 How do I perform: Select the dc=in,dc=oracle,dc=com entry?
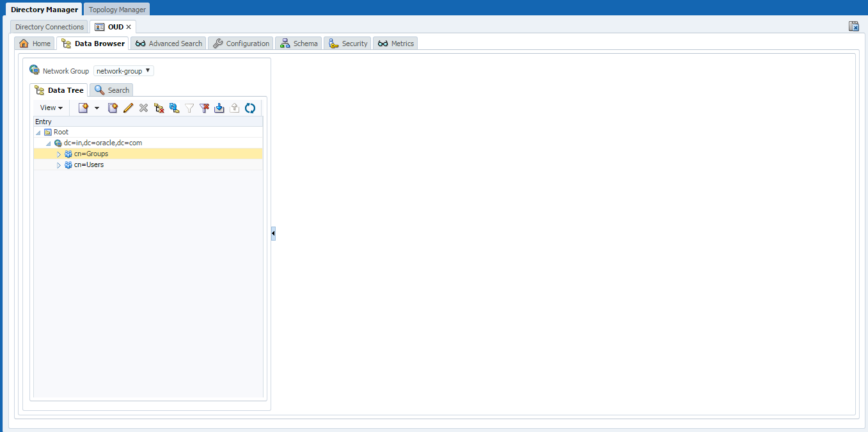point(148,143)
